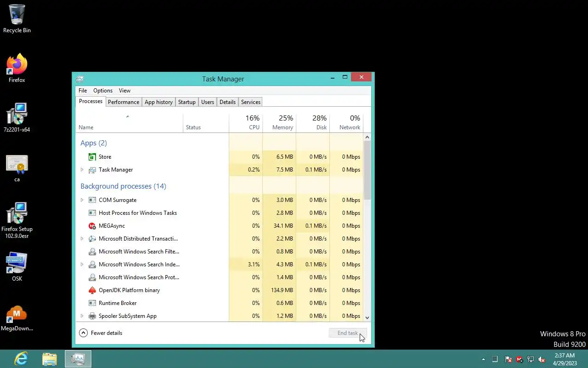588x368 pixels.
Task: Click the Microsoft Distributed Transaction icon
Action: pos(92,239)
